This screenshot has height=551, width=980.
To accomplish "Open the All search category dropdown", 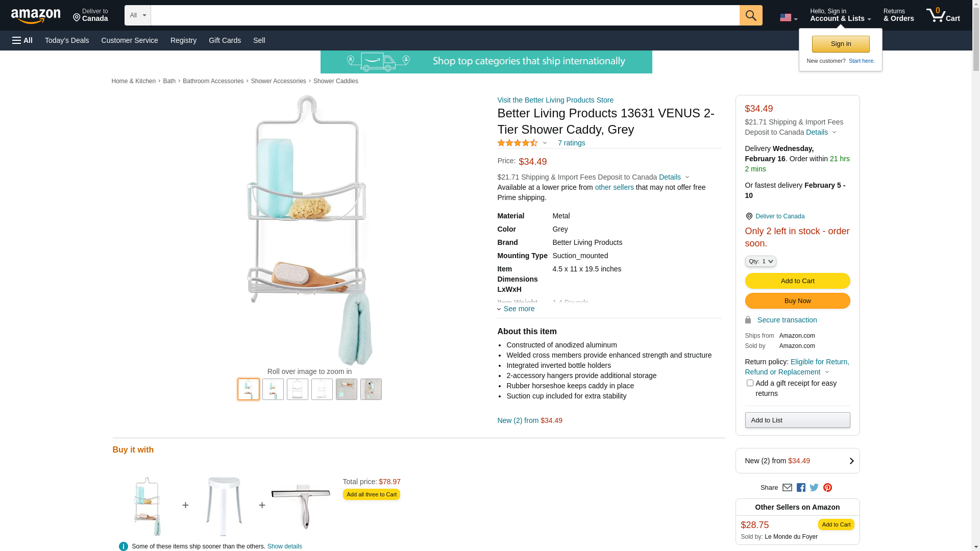I will click(137, 15).
